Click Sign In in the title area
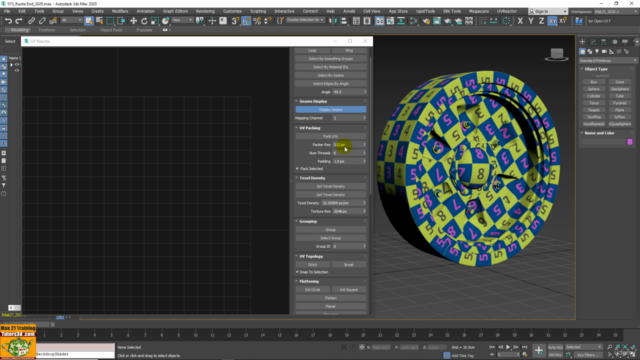 point(541,11)
